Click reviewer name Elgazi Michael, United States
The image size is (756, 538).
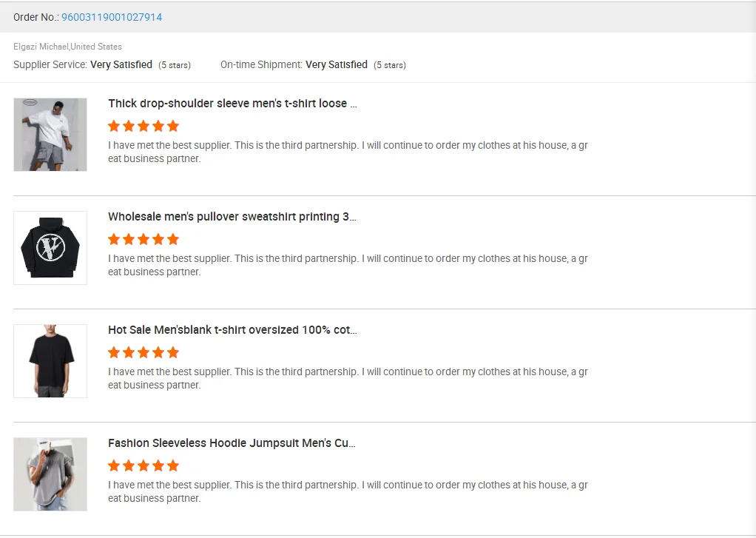67,47
